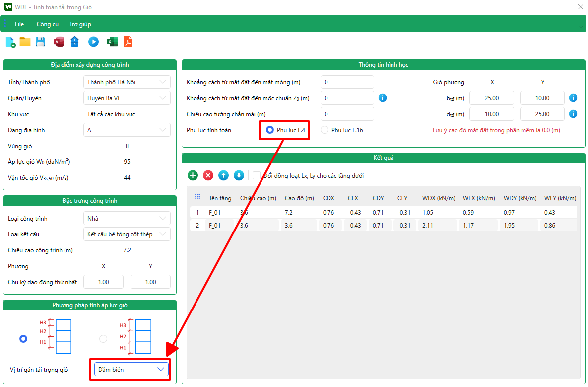Toggle the Đổi đồng loạt Lx, Ly checkbox

[257, 175]
